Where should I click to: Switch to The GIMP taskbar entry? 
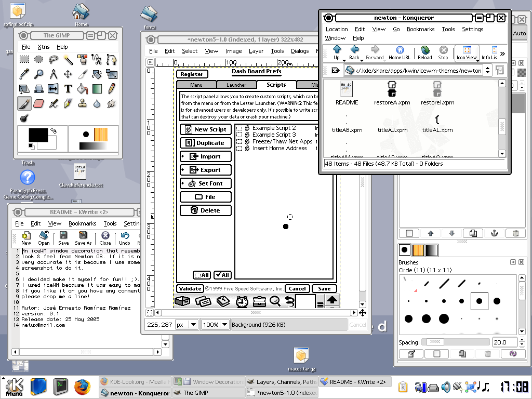[x=208, y=393]
